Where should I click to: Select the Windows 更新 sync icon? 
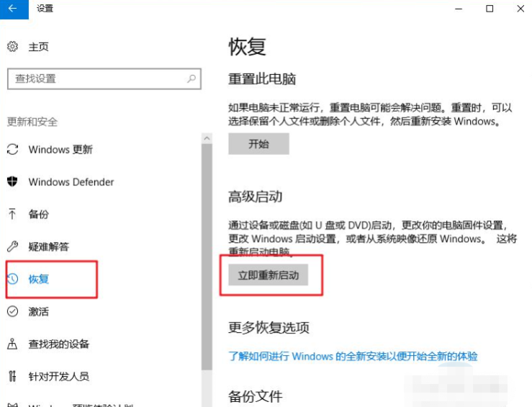tap(12, 149)
